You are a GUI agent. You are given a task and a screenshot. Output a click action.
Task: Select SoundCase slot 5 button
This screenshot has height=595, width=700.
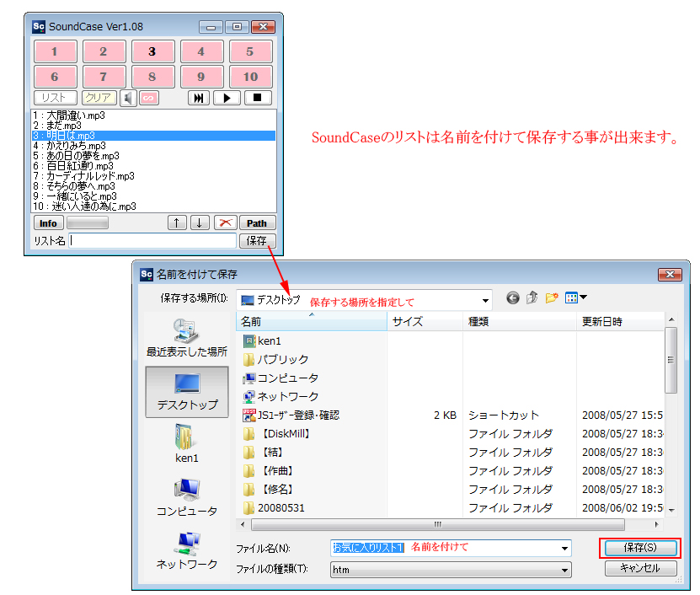(x=250, y=51)
